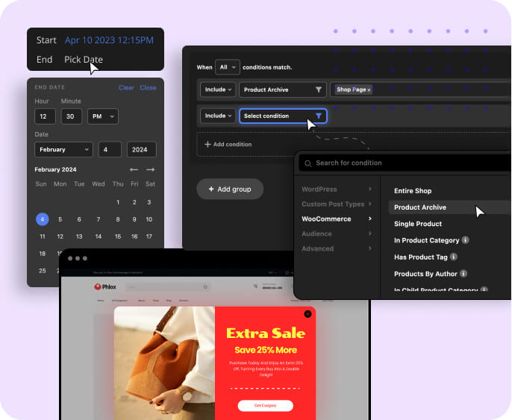
Task: Click the handbag image in popup
Action: pos(164,363)
